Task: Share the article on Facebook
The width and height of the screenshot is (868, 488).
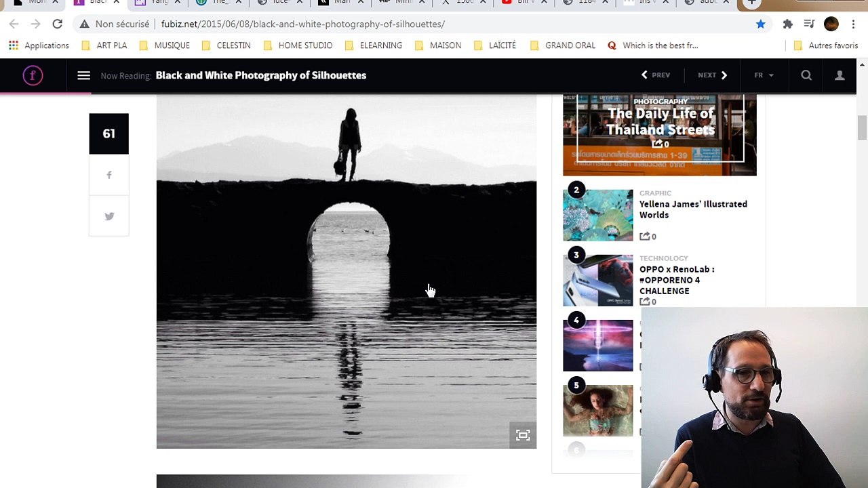Action: [108, 175]
